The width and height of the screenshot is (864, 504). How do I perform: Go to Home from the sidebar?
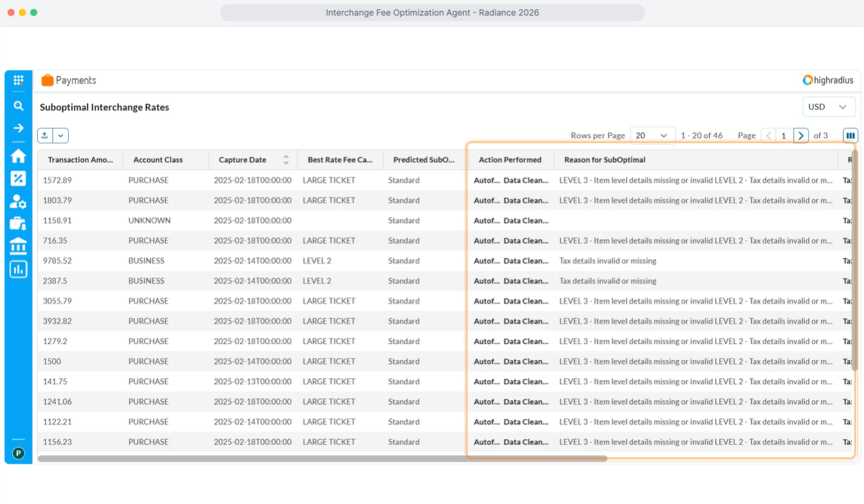coord(18,156)
